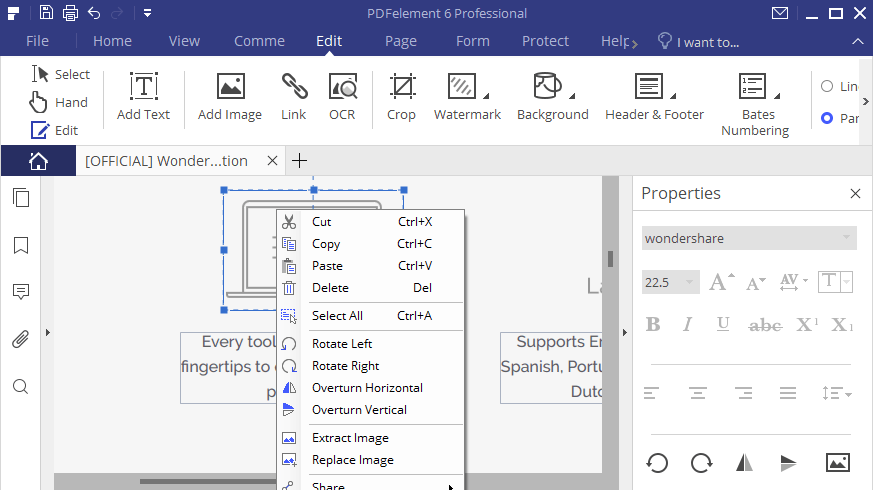Screen dimensions: 873x490
Task: Choose Delete from context menu
Action: 370,288
